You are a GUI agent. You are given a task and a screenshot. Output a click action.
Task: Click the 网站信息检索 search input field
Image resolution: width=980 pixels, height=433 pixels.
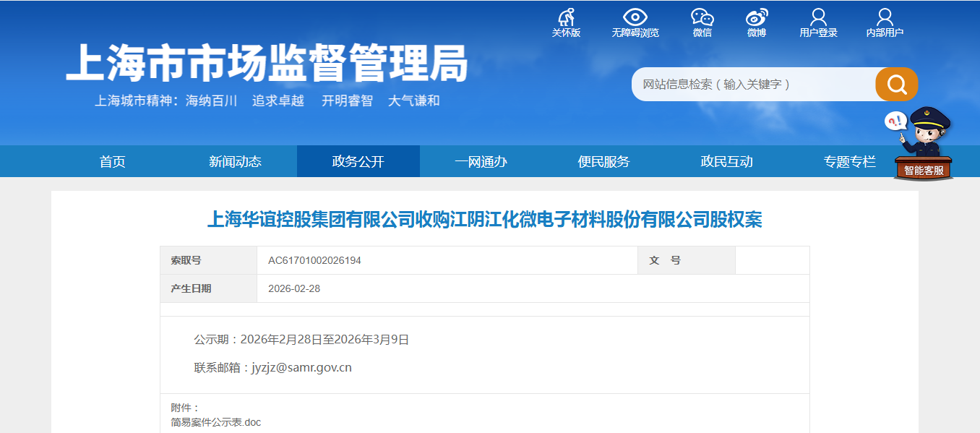754,85
